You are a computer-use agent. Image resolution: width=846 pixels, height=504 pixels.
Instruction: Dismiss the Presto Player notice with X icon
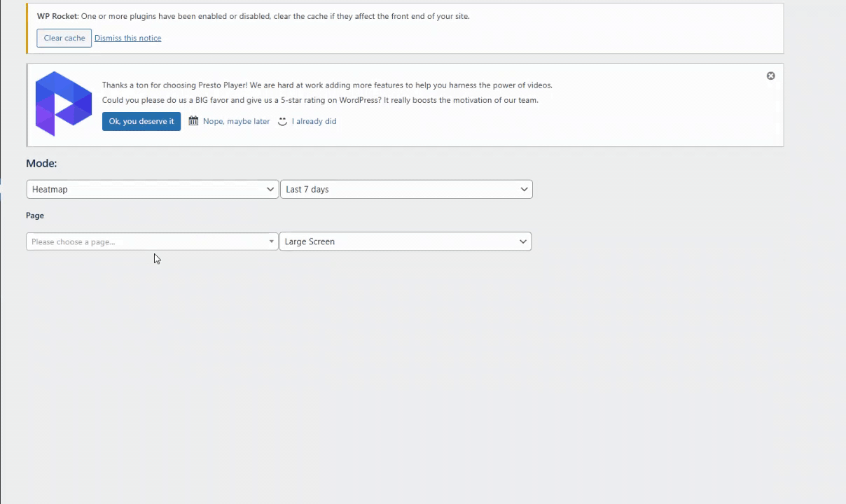[x=770, y=76]
